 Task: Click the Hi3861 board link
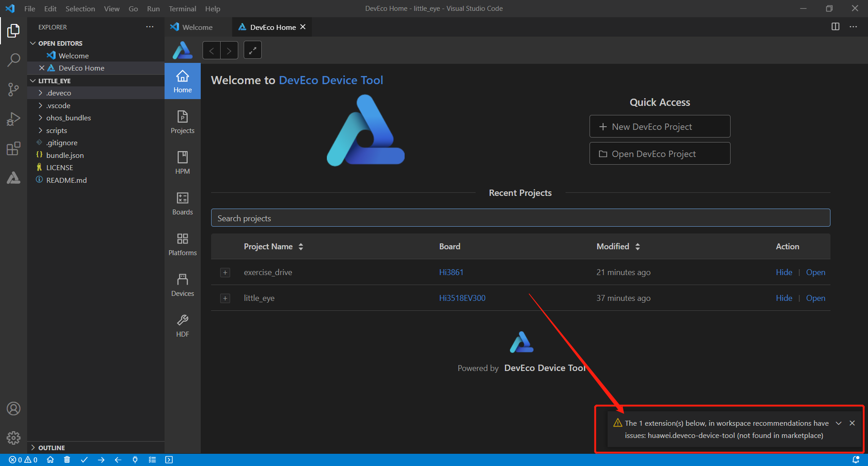pos(451,272)
